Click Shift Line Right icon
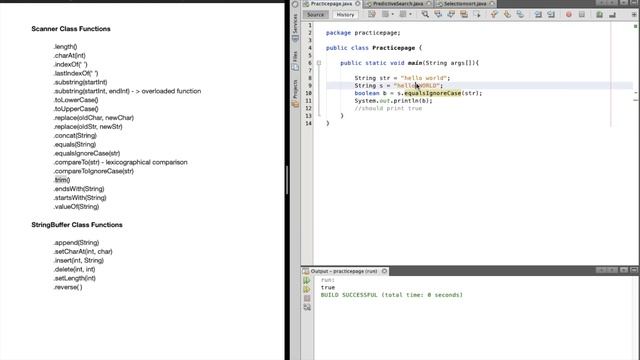The image size is (640, 360). (x=551, y=15)
